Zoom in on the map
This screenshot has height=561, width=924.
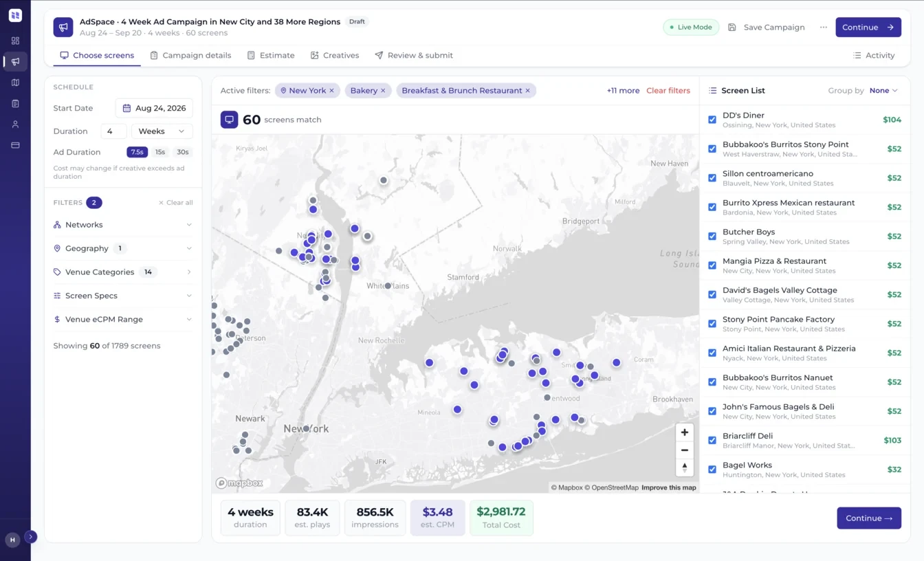click(x=684, y=432)
